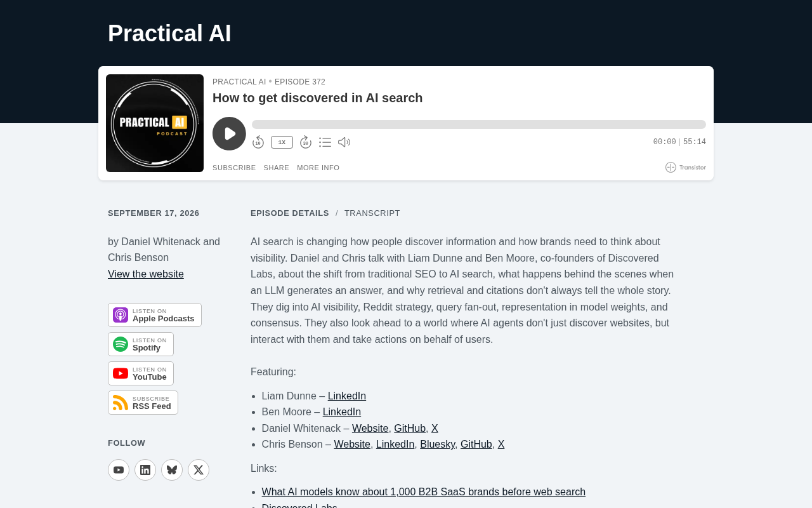The height and width of the screenshot is (508, 812).
Task: Open the Share option in player
Action: (x=277, y=168)
